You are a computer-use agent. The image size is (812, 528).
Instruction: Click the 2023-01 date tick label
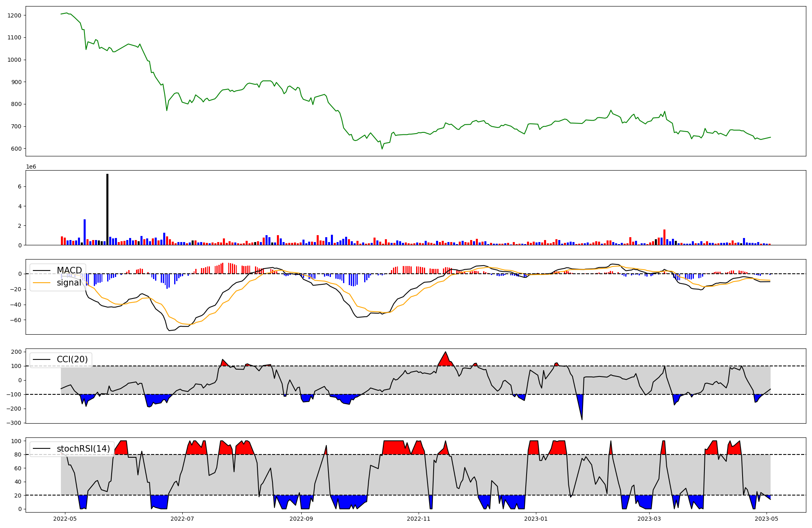coord(536,519)
